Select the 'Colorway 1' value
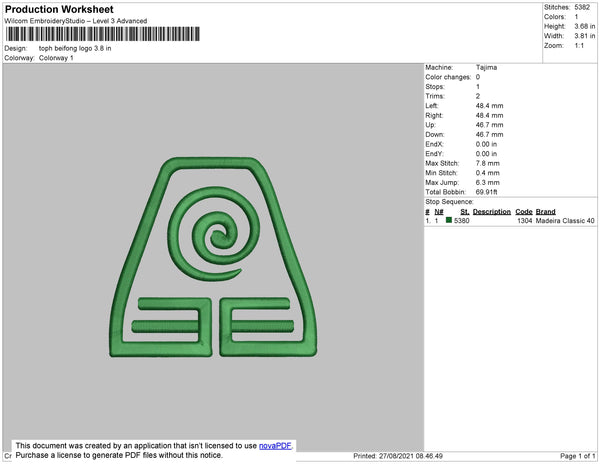The image size is (600, 464). pos(56,58)
